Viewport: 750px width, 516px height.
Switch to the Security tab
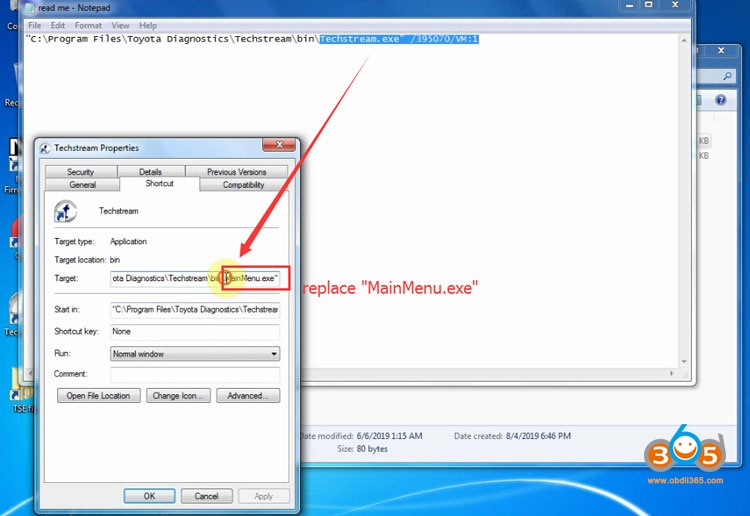point(80,172)
